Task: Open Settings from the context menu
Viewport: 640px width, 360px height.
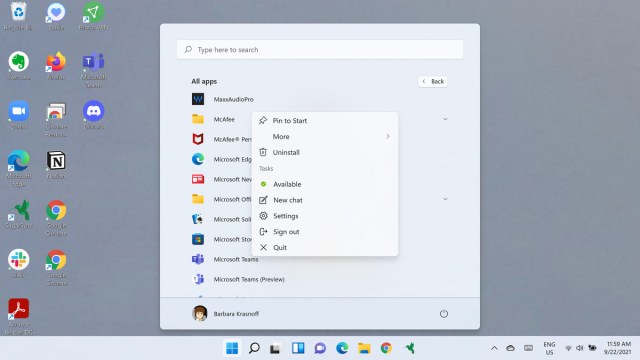Action: coord(325,216)
